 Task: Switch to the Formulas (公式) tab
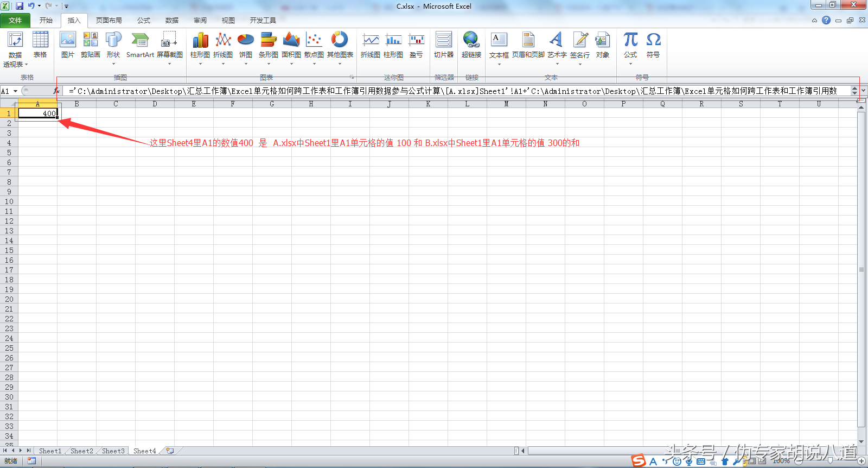144,21
